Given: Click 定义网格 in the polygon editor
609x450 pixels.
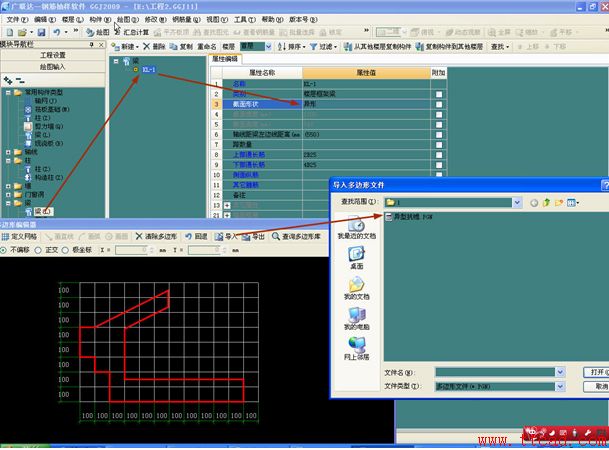Looking at the screenshot, I should [x=19, y=236].
